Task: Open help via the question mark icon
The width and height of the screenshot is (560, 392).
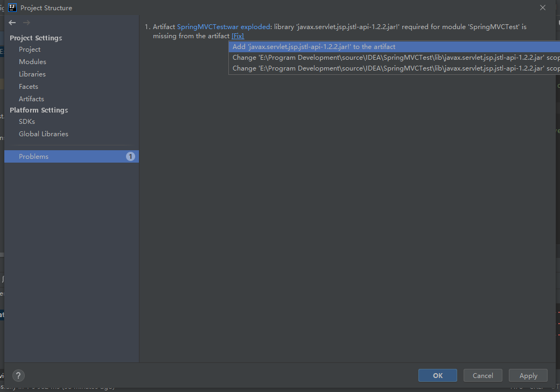Action: 18,375
